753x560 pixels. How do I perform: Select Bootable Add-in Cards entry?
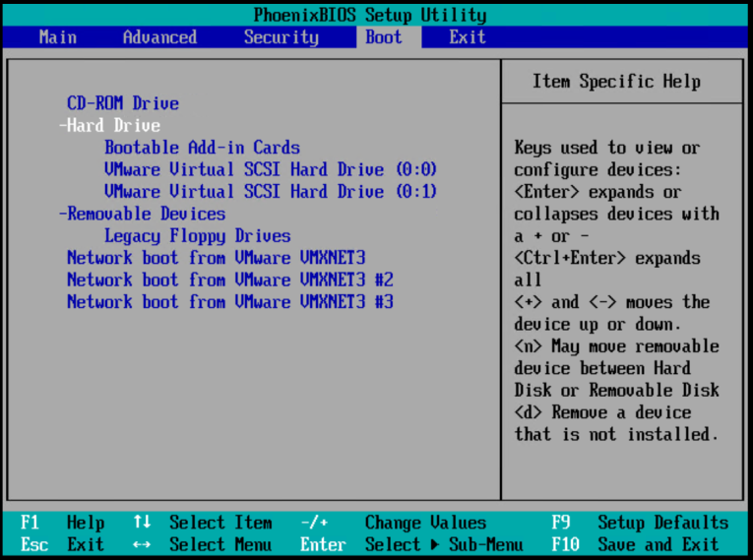[202, 148]
